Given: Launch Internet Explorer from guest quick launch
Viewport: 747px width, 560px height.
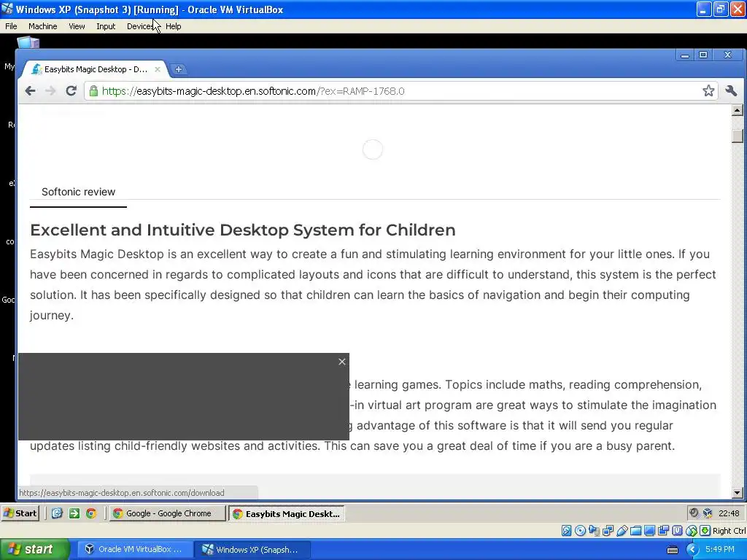Looking at the screenshot, I should [57, 513].
